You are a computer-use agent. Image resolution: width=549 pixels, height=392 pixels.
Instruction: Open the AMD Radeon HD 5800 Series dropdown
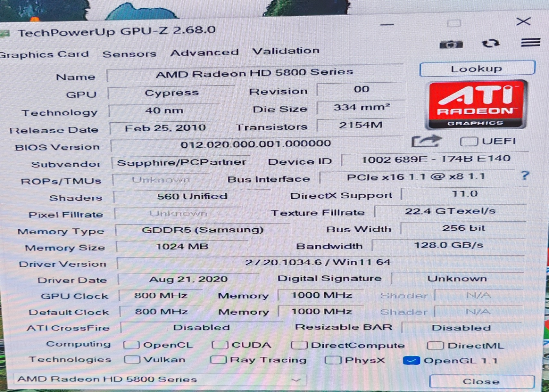(160, 380)
